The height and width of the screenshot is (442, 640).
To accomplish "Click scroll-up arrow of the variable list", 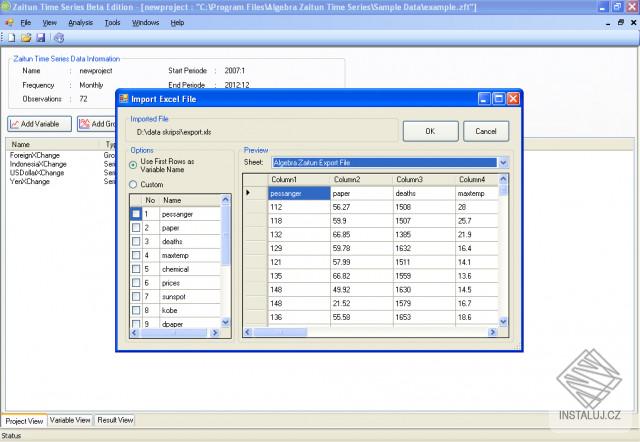I will point(226,200).
